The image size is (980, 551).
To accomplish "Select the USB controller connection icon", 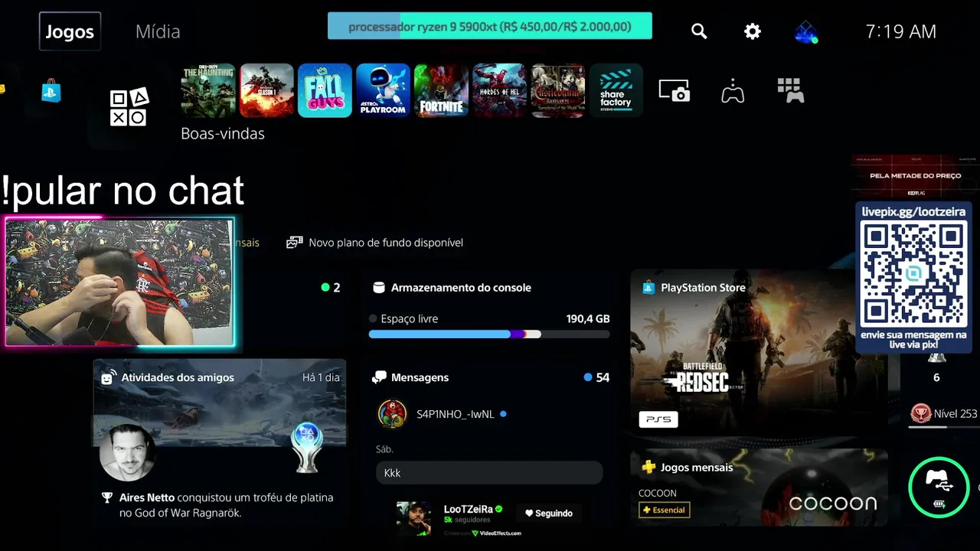I will (x=939, y=487).
